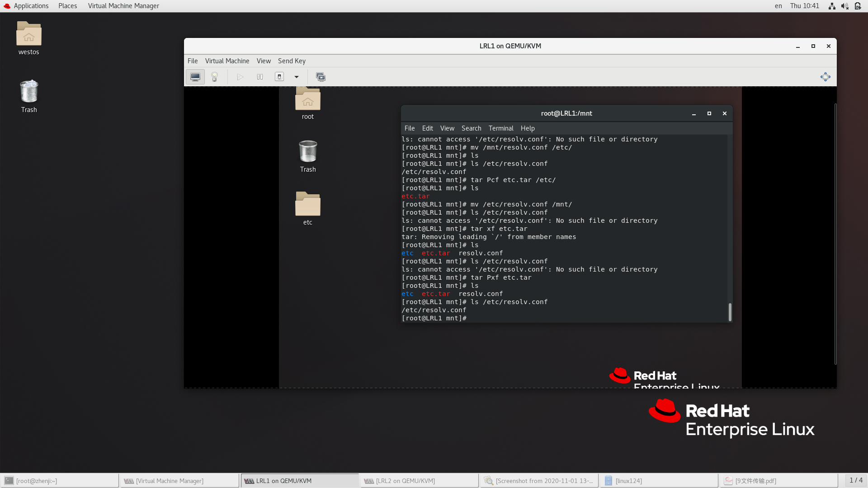
Task: Open the terminal's Search menu
Action: click(x=471, y=128)
